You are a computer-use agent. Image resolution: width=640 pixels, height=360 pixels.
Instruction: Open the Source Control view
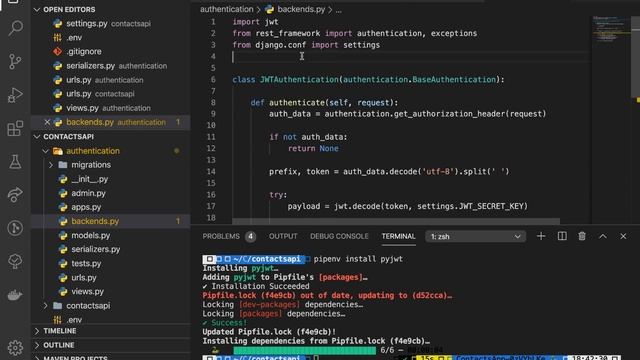click(x=16, y=62)
